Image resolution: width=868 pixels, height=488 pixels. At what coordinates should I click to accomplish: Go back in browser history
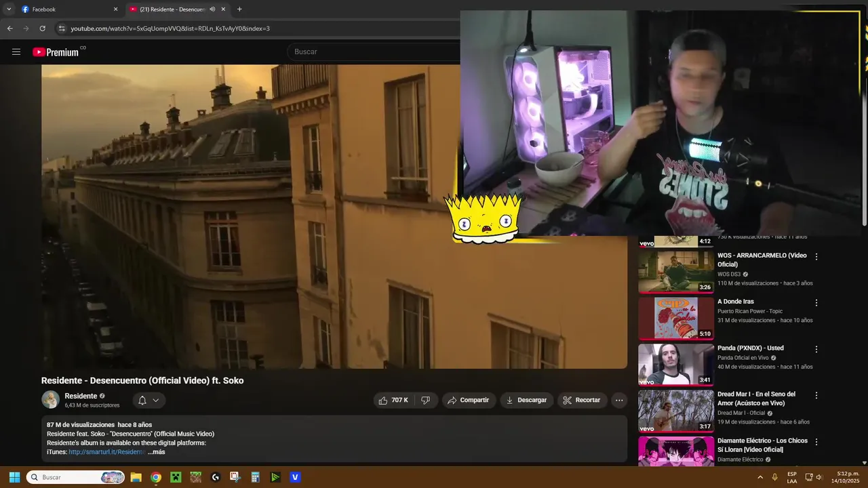tap(9, 28)
